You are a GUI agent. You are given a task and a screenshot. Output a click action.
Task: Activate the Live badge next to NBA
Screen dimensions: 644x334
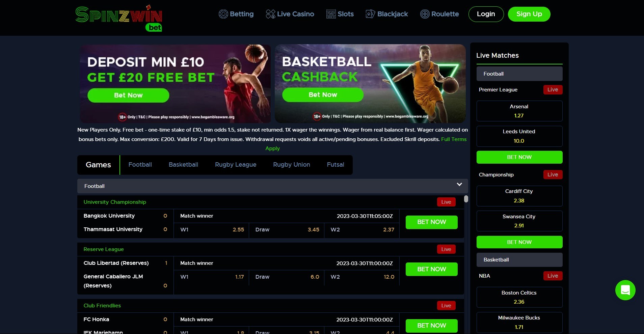point(552,276)
